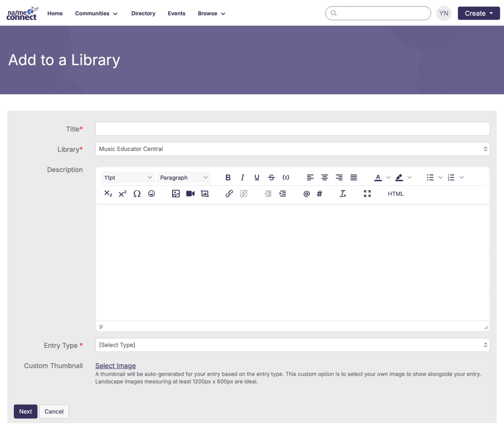
Task: Open the Events page
Action: point(176,13)
